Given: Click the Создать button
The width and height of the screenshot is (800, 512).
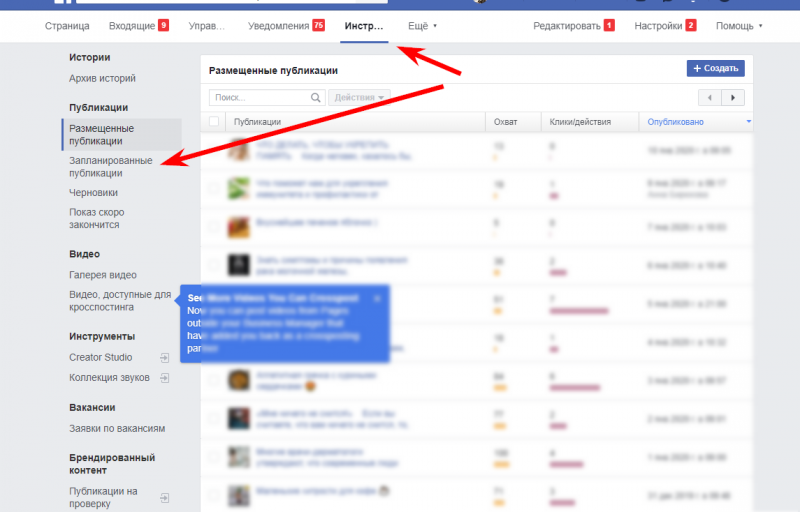Looking at the screenshot, I should pos(715,68).
